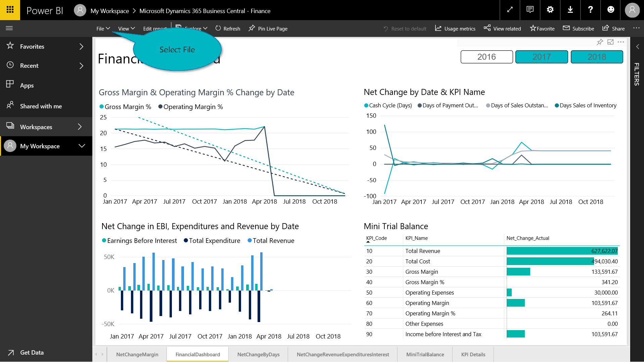The image size is (644, 362).
Task: Open the settings gear icon
Action: (x=550, y=10)
